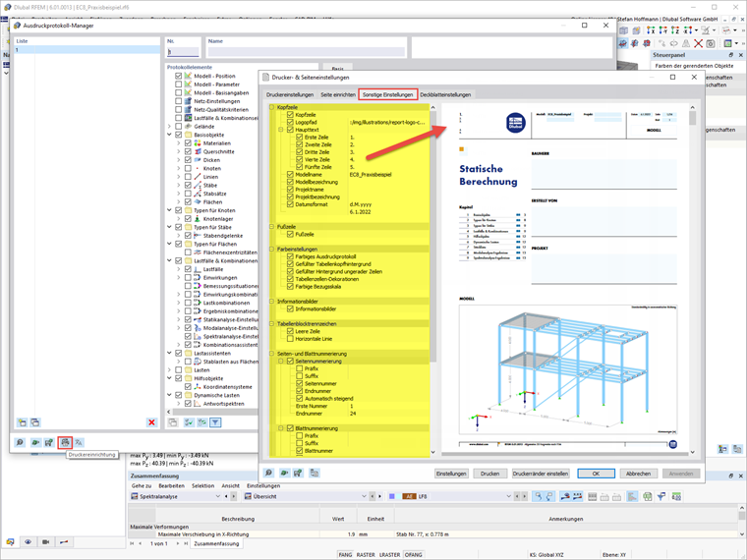Collapse the Farbeinstellungen settings group
747x560 pixels.
pos(272,249)
